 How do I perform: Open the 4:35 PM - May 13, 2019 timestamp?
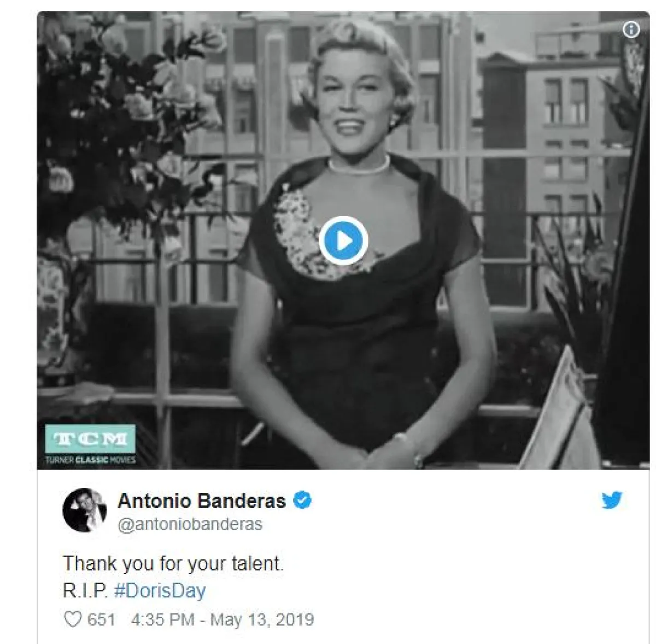click(222, 619)
